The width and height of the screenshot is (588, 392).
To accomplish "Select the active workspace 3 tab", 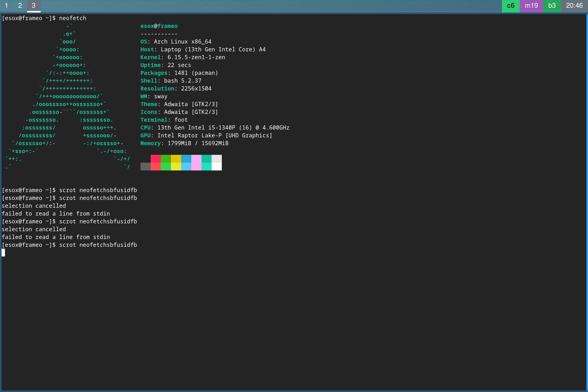I will pos(34,6).
